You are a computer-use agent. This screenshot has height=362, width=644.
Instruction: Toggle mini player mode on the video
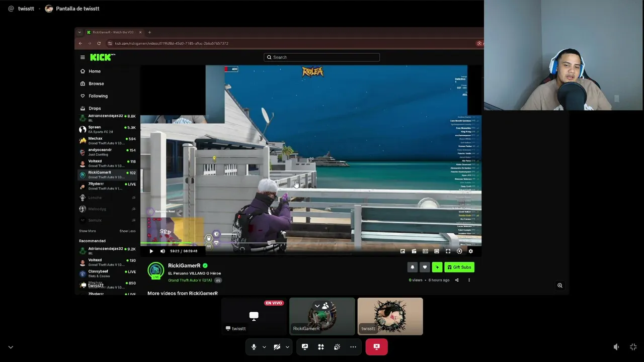[414, 251]
